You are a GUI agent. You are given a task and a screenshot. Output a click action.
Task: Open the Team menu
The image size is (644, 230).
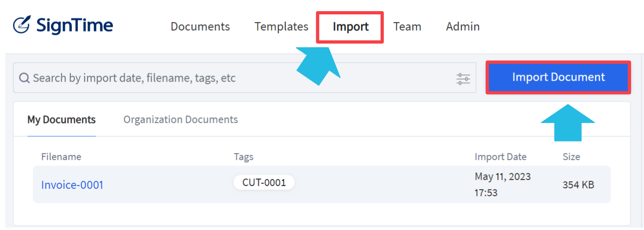coord(407,26)
